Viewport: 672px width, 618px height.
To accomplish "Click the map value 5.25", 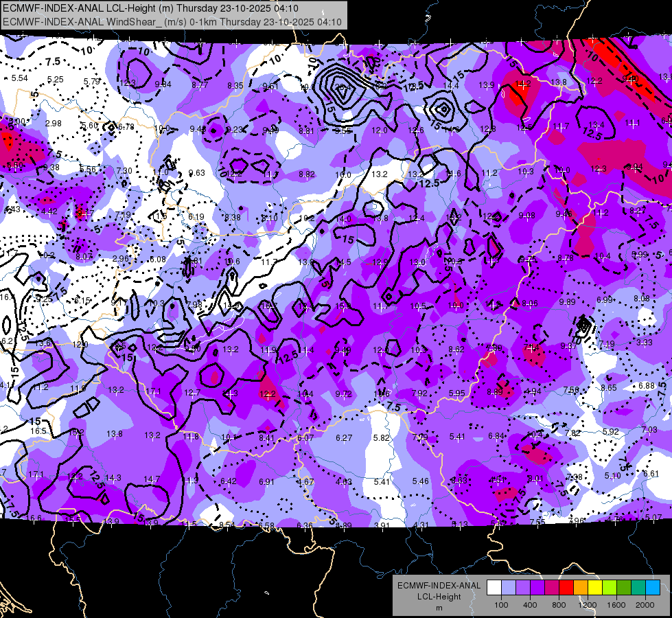I will pyautogui.click(x=56, y=80).
